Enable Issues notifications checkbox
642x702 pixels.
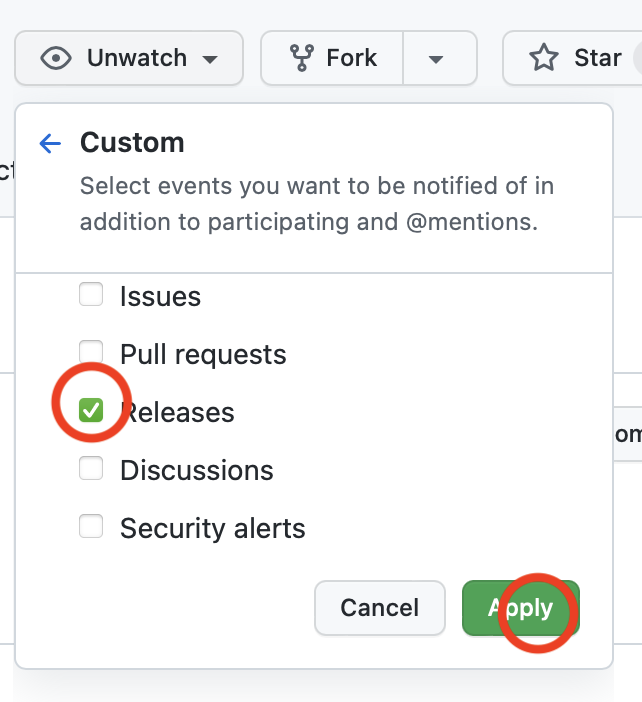[91, 295]
